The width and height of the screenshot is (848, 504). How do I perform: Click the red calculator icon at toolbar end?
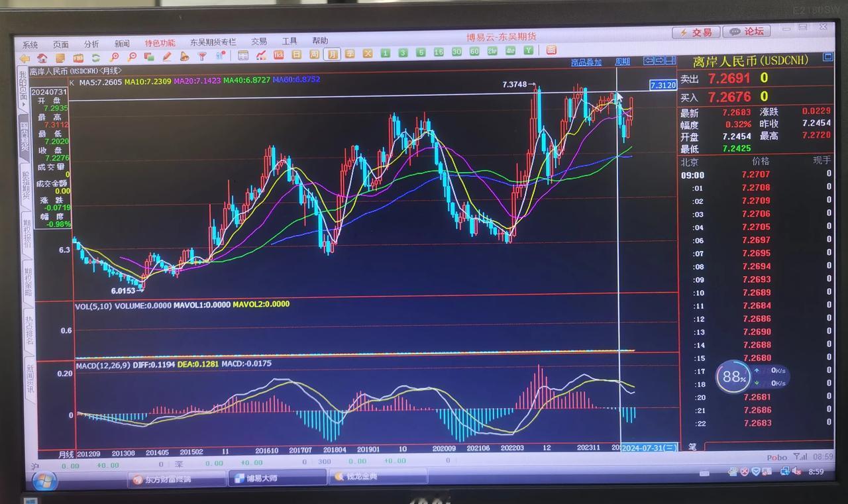tap(551, 50)
